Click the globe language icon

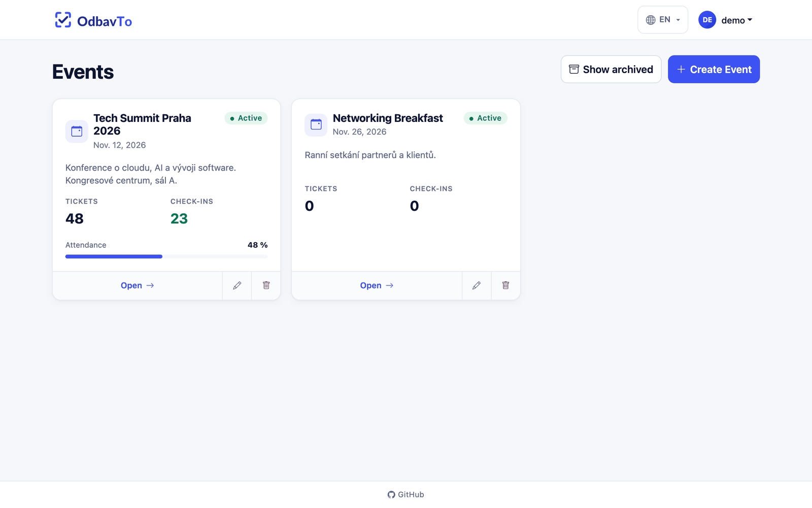[651, 20]
